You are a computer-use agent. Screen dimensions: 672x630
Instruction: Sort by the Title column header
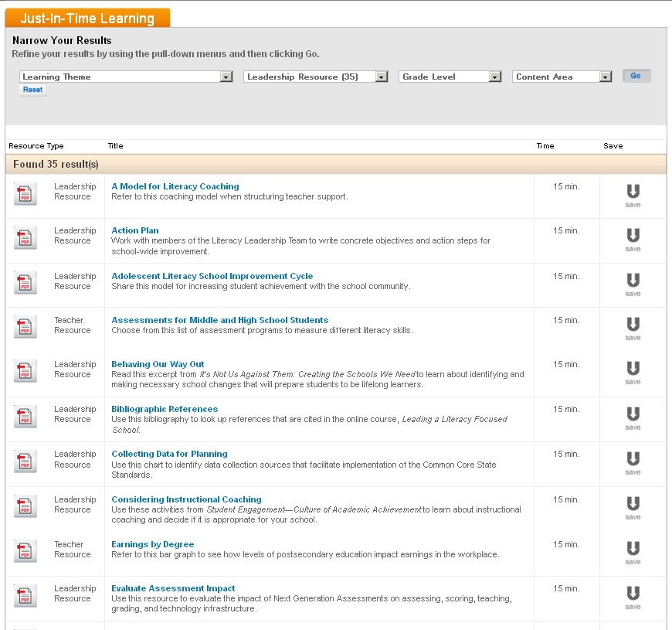click(115, 146)
